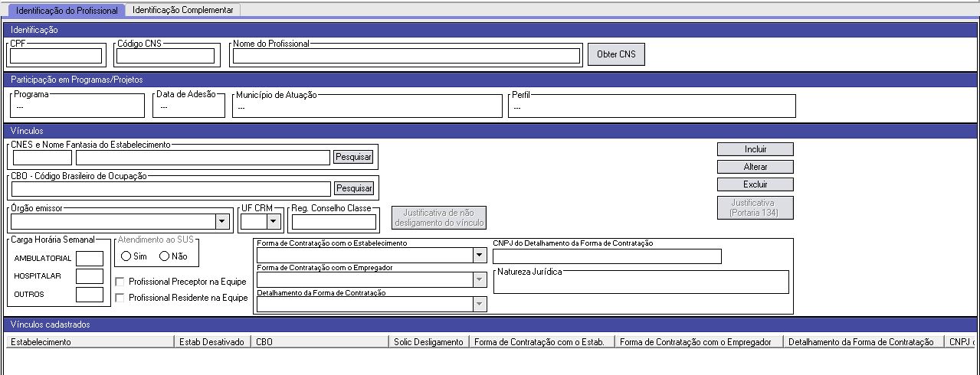Enable Profissional Residente na Equipe checkbox

[120, 298]
